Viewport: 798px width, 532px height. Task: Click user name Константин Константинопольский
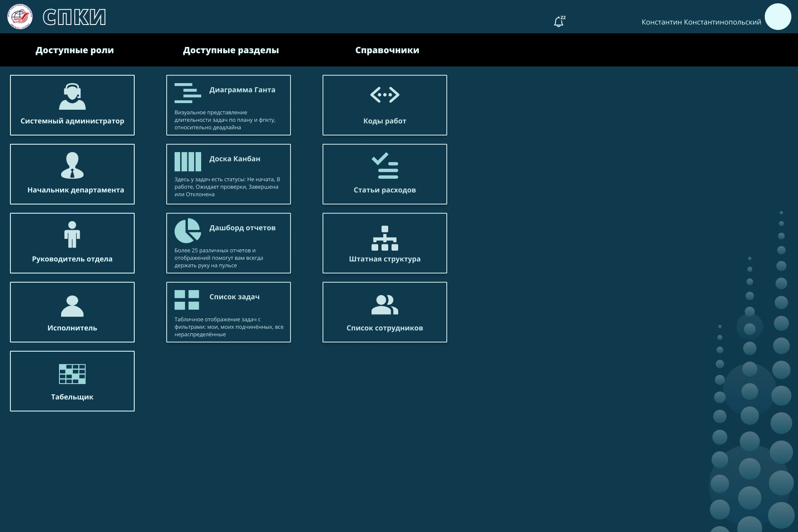[x=701, y=22]
